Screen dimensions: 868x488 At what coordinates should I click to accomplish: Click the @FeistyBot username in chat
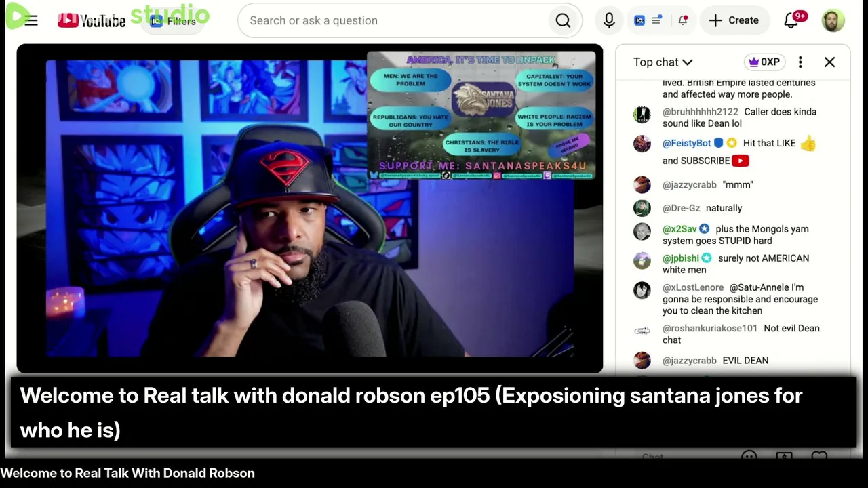coord(686,143)
